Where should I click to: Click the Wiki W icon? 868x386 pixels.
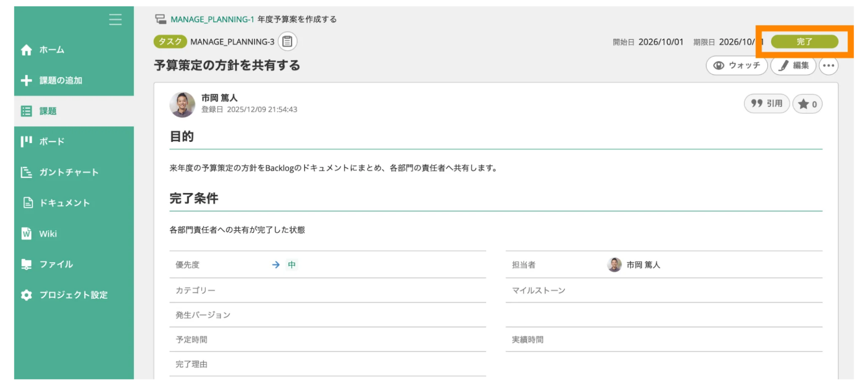(26, 233)
